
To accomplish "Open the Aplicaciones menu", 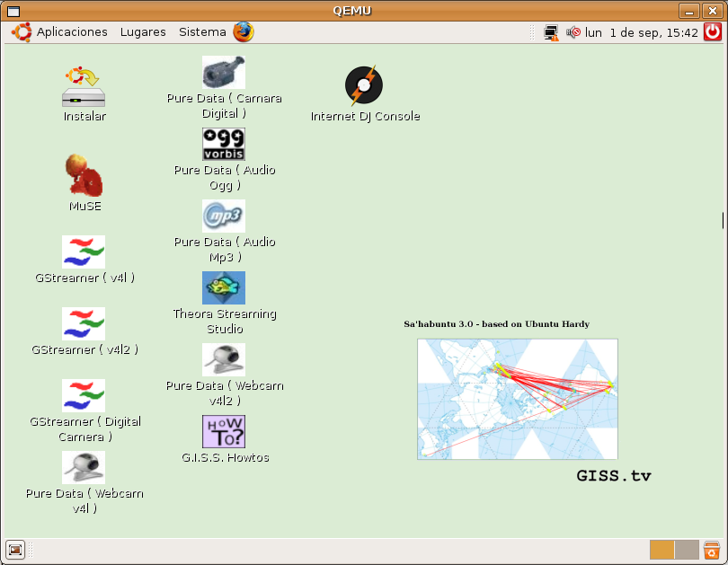I will (x=72, y=32).
